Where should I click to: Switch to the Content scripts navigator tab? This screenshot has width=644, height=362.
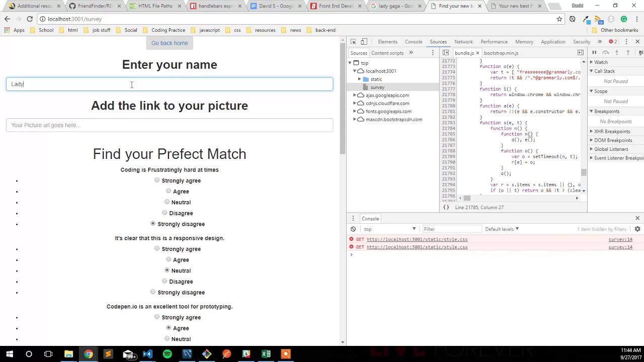tap(387, 53)
